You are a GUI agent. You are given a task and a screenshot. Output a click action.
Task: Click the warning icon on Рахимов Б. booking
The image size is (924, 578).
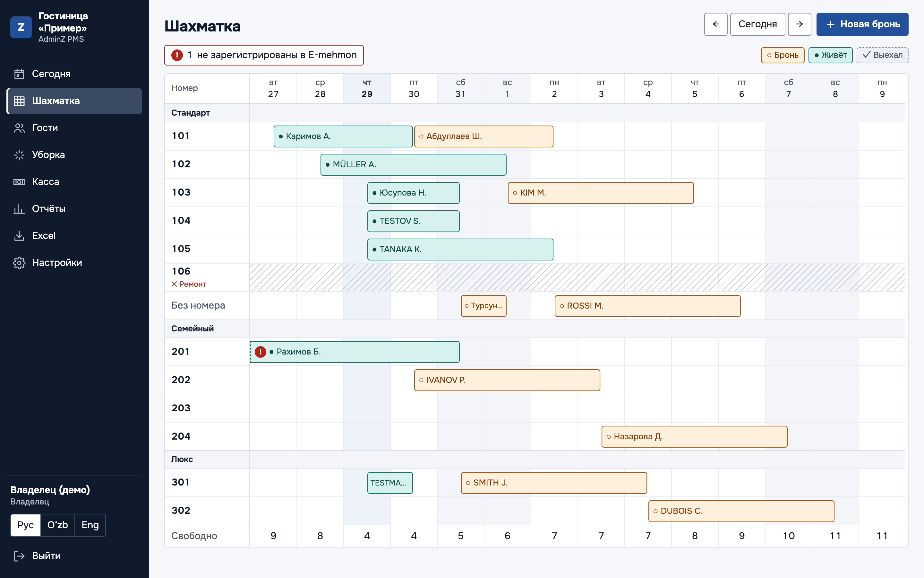[261, 352]
